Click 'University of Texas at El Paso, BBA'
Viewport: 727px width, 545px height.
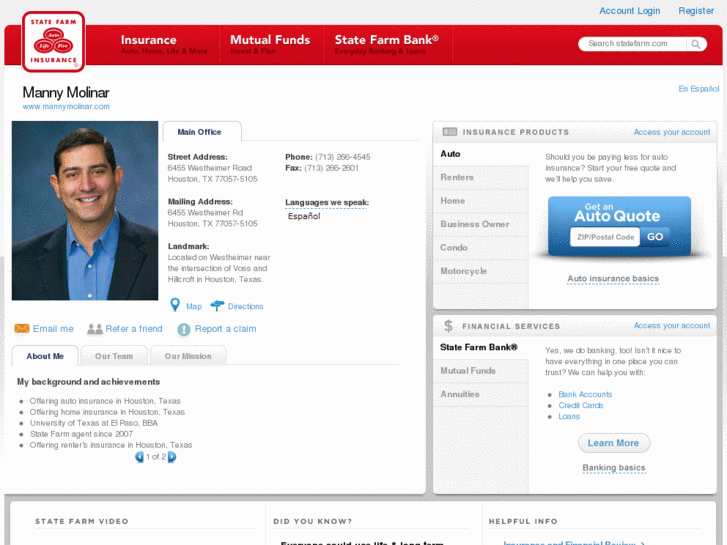(x=94, y=423)
